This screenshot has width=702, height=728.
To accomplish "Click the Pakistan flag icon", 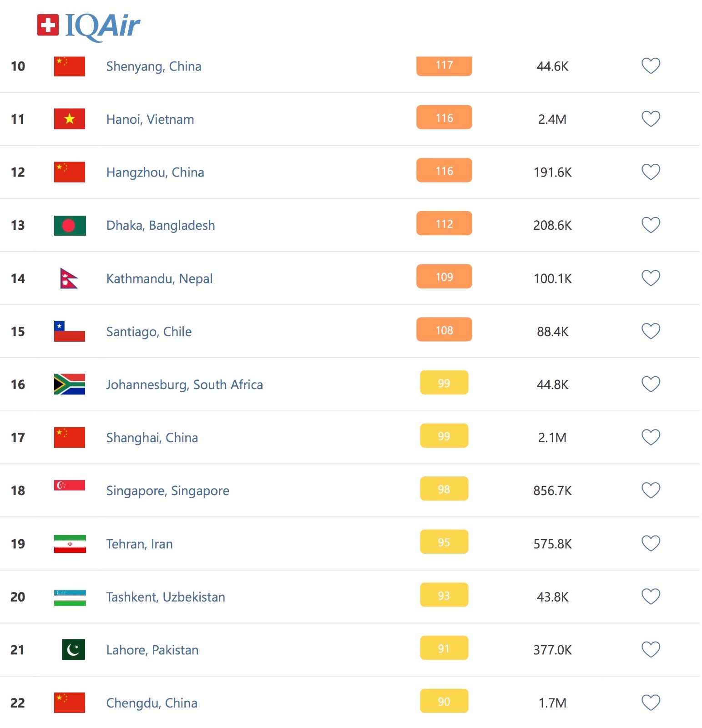I will coord(73,650).
